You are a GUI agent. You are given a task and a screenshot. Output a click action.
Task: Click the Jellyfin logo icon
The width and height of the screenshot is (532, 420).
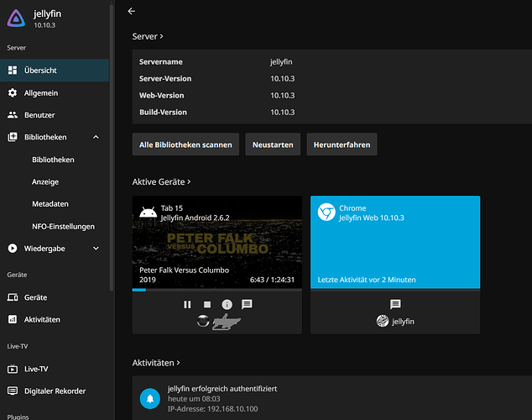16,18
